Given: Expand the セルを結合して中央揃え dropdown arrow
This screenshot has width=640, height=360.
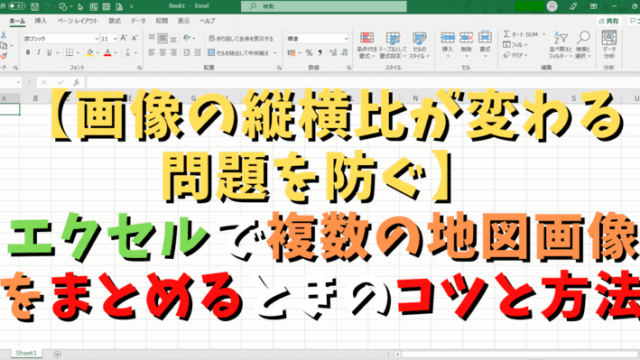Looking at the screenshot, I should click(275, 53).
